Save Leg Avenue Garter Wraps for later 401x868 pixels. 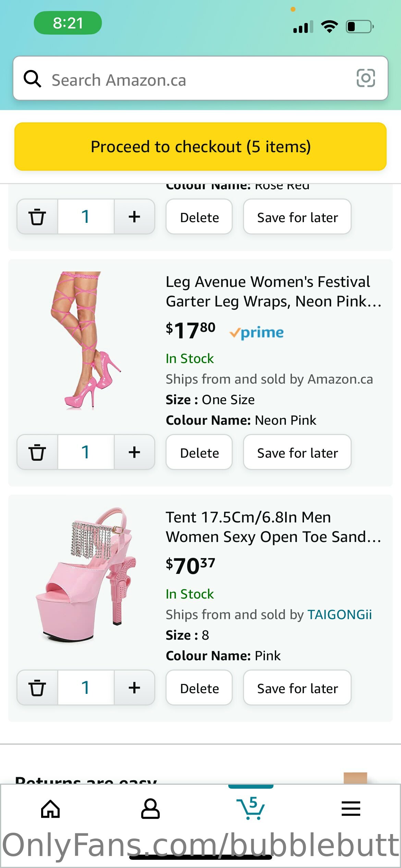pos(297,453)
